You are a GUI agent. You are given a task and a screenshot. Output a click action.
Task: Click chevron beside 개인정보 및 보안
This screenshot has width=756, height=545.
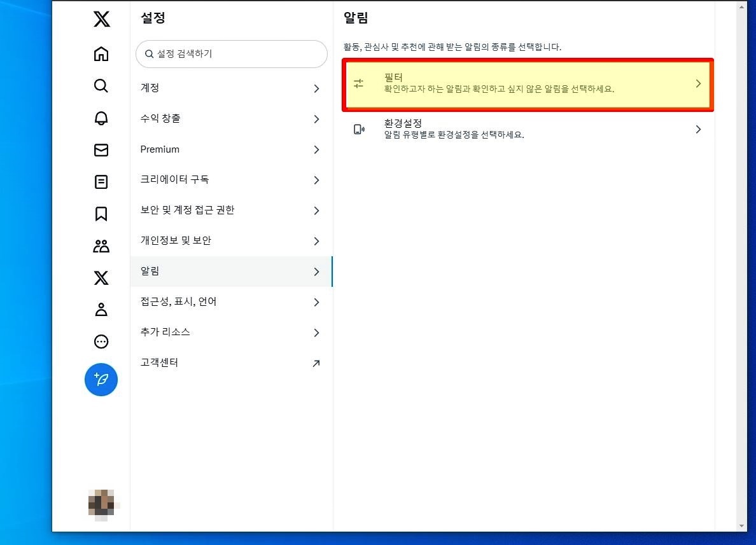coord(316,242)
